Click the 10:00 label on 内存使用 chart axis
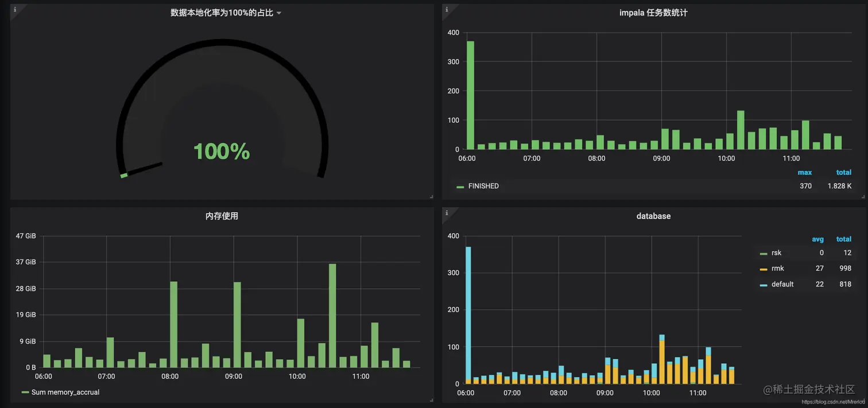868x408 pixels. (297, 376)
